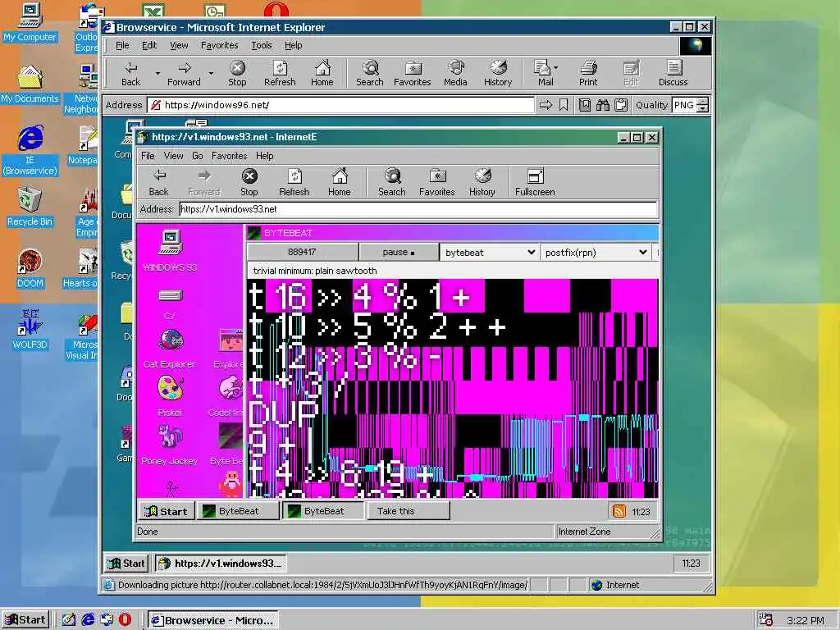Click the Go arrow beside the address bar

click(546, 105)
